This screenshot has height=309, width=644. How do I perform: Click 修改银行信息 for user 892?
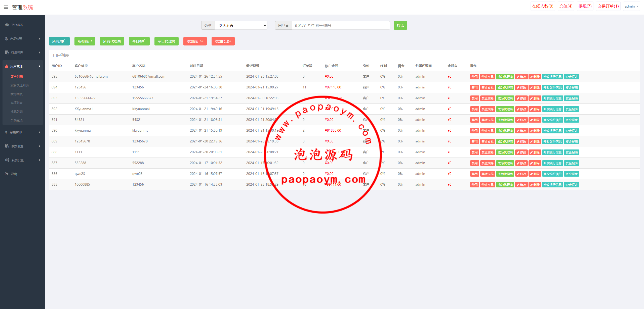coord(553,109)
